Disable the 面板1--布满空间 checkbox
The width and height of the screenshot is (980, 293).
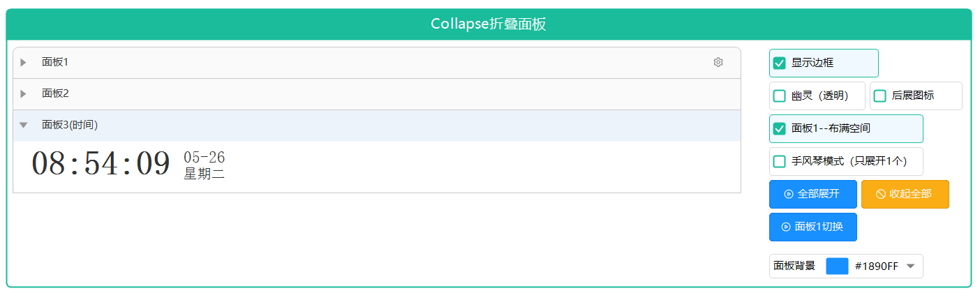[x=780, y=128]
